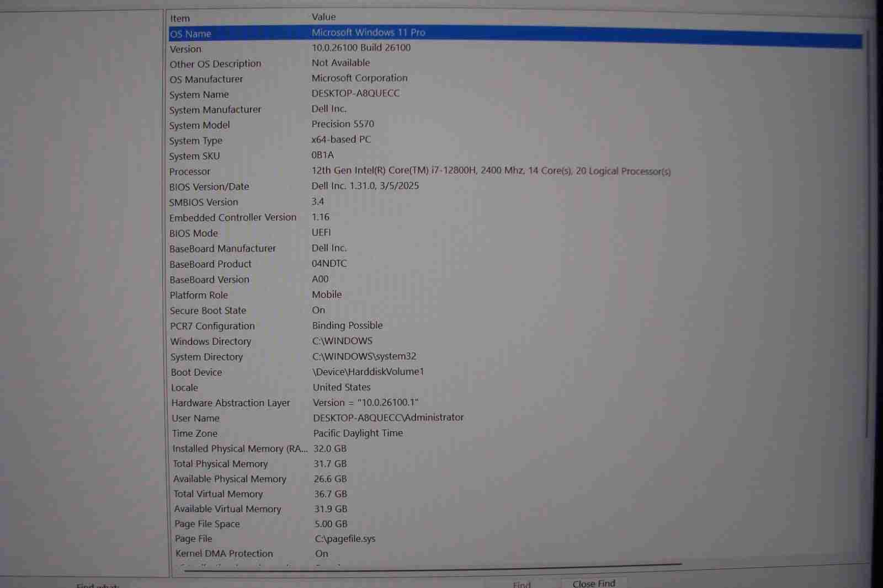This screenshot has width=883, height=588.
Task: Select the Page File Space row
Action: (207, 524)
